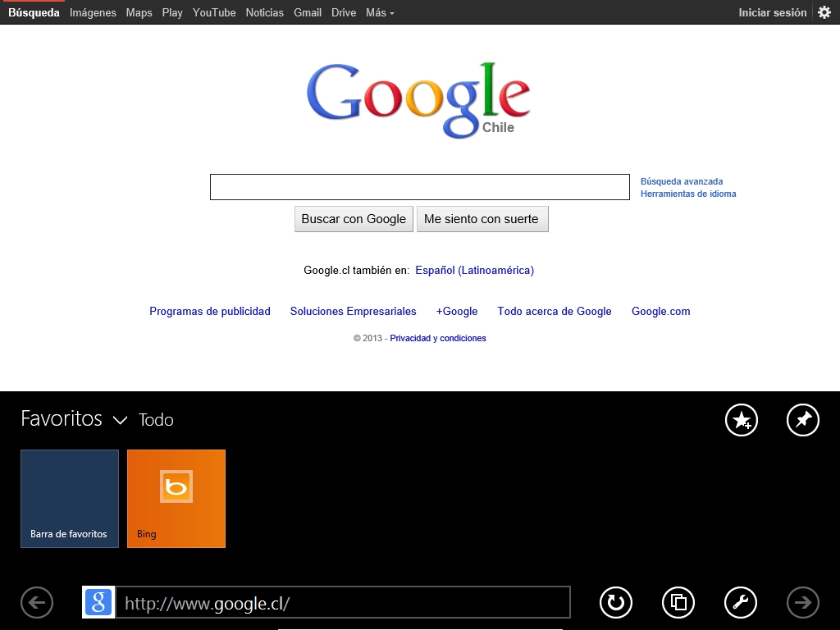Open Privacidad y condiciones link
The height and width of the screenshot is (630, 840).
click(438, 338)
